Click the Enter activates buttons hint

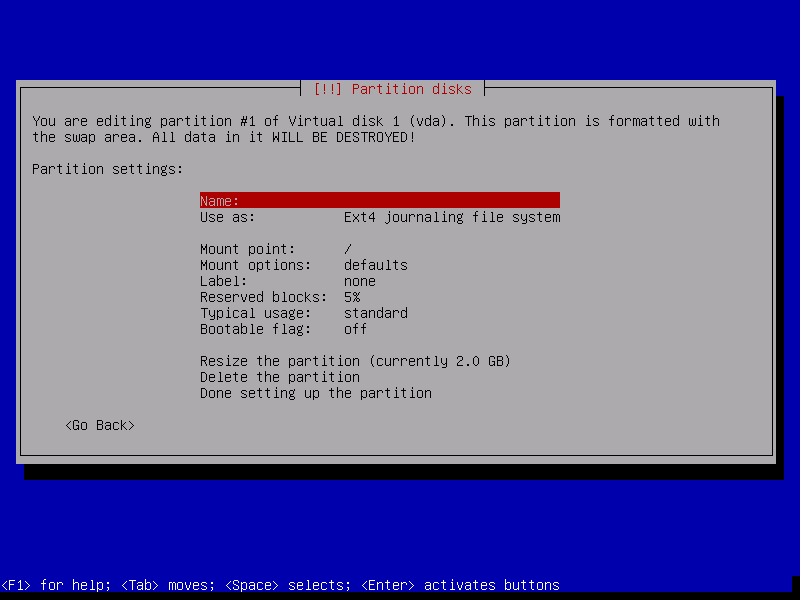click(460, 585)
